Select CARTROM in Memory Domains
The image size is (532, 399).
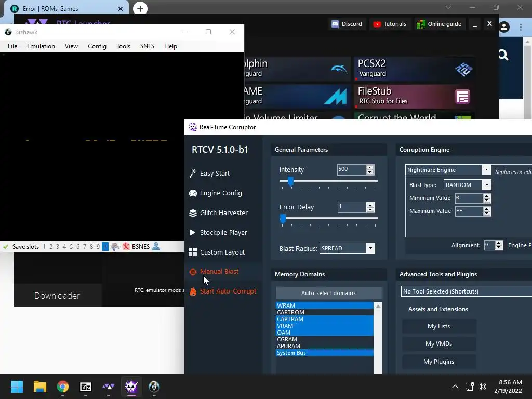(325, 312)
